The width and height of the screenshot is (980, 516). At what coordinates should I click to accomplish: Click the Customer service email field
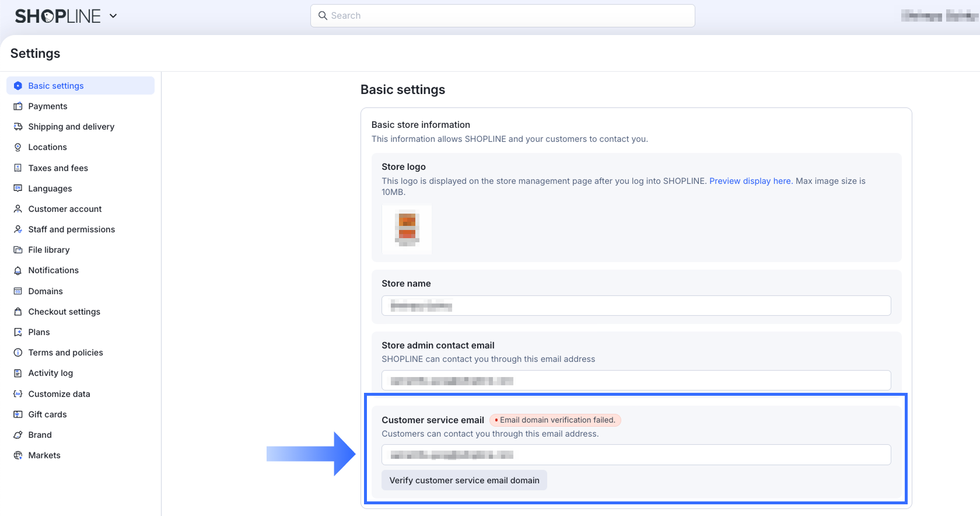point(636,455)
